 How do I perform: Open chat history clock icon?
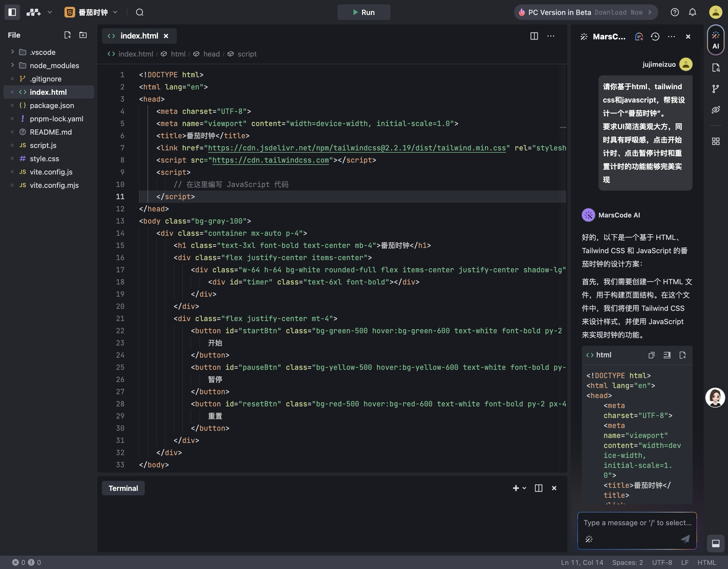(655, 37)
